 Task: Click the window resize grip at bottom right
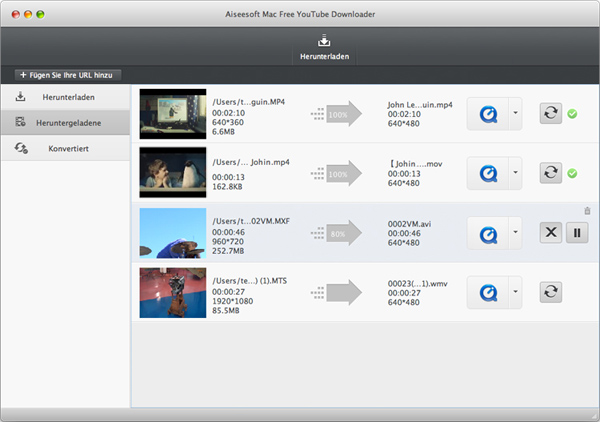(593, 416)
